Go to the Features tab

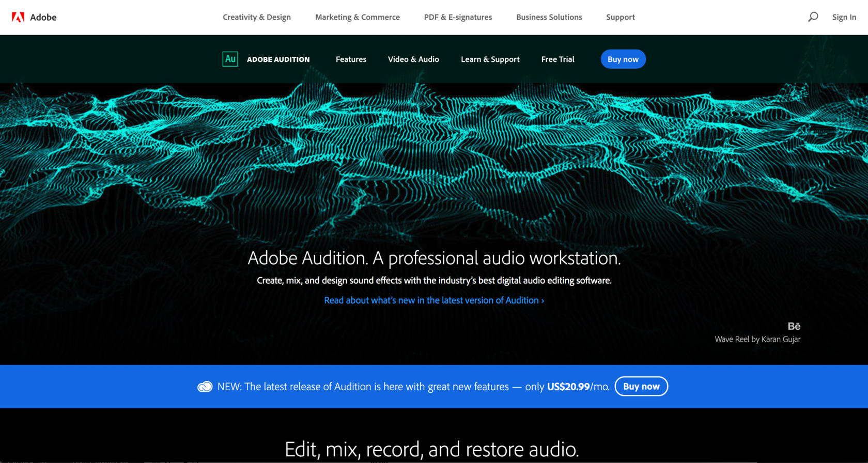[351, 59]
